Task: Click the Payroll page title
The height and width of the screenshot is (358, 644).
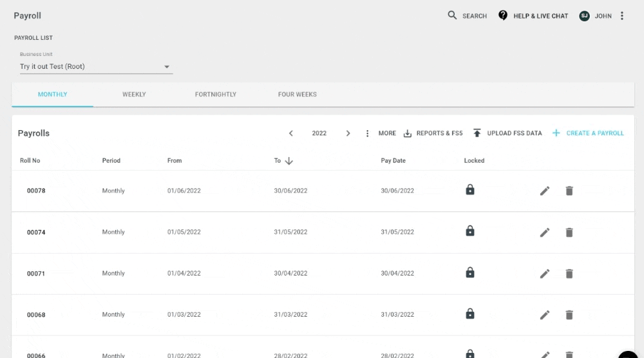Action: point(27,15)
